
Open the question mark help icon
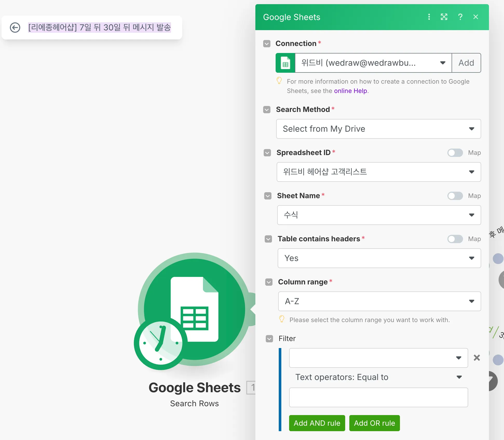point(460,17)
